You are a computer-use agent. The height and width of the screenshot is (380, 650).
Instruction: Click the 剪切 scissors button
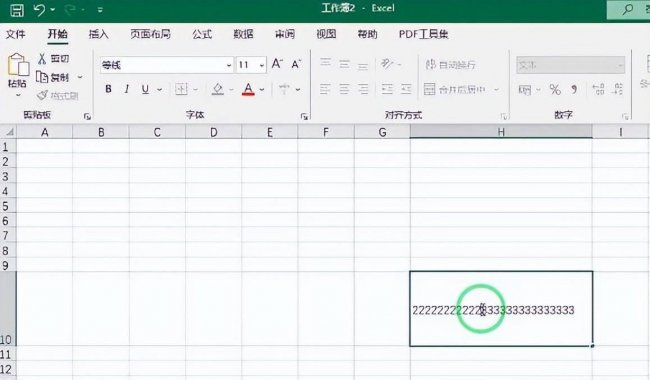click(54, 59)
